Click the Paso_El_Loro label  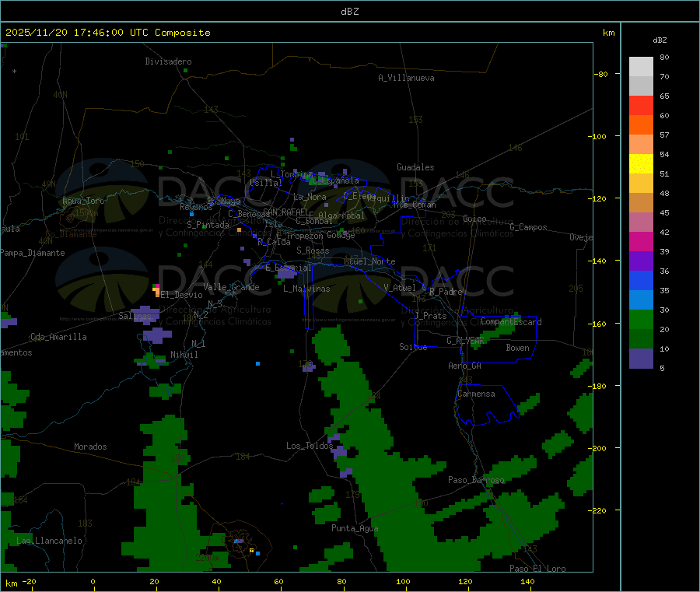(x=537, y=569)
